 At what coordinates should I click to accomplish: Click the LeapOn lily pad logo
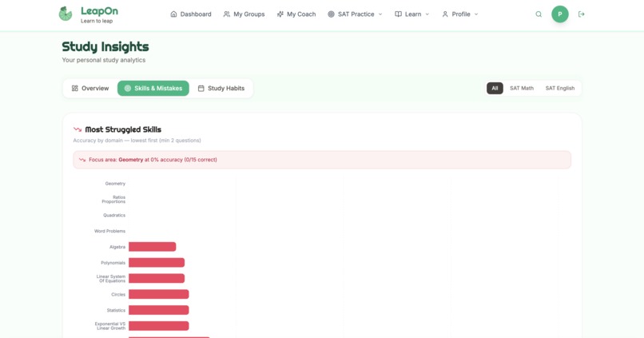click(66, 14)
